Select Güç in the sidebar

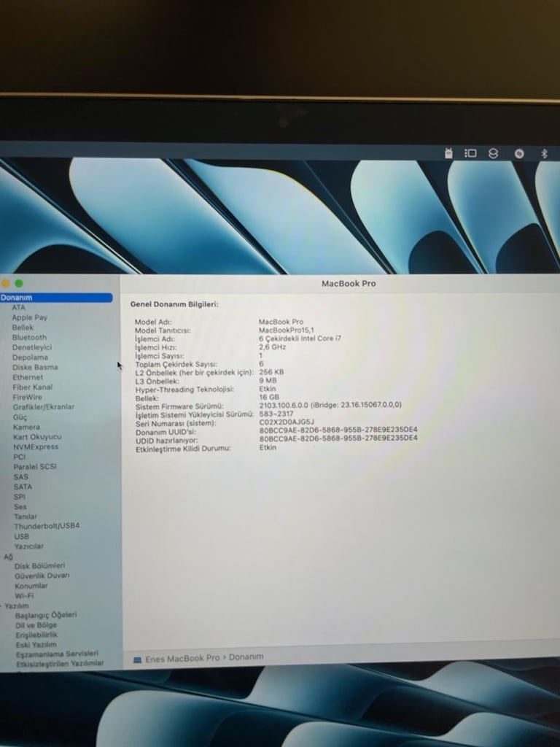point(20,417)
